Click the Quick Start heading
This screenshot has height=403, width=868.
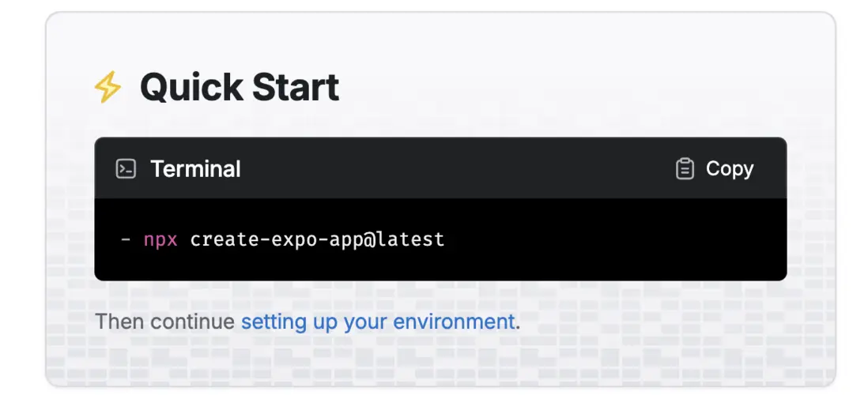[239, 87]
